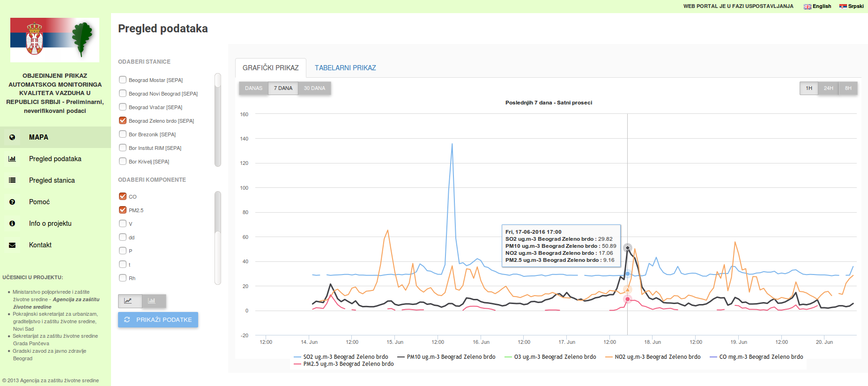Toggle SO2 series in chart legend
Screen dimensions: 868x386
coord(341,357)
